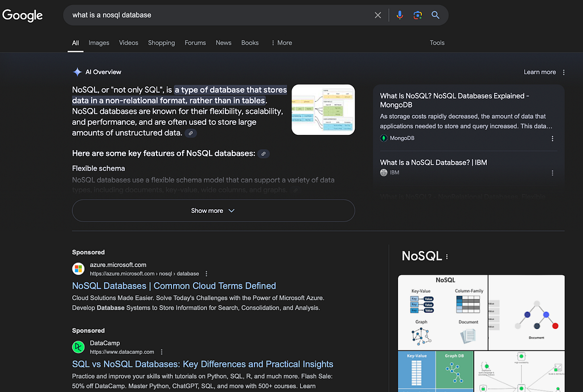Click link icon after 'key features of NoSQL databases'
Image resolution: width=583 pixels, height=392 pixels.
(x=263, y=154)
